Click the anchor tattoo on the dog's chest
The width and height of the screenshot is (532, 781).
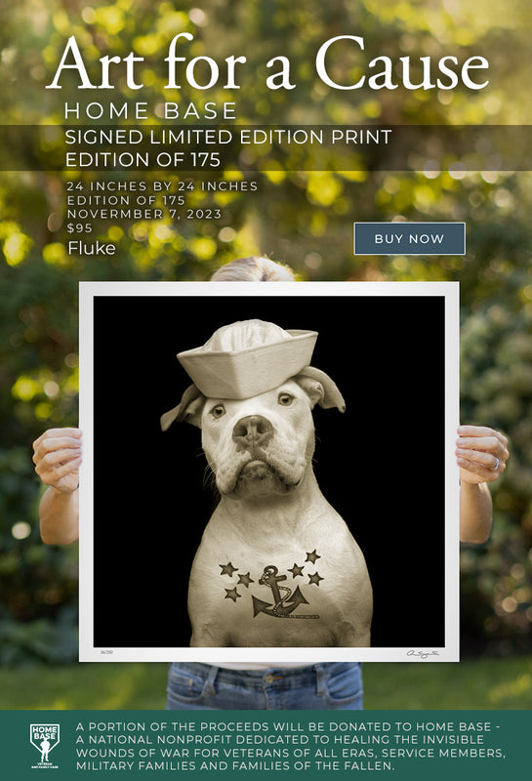click(x=280, y=593)
